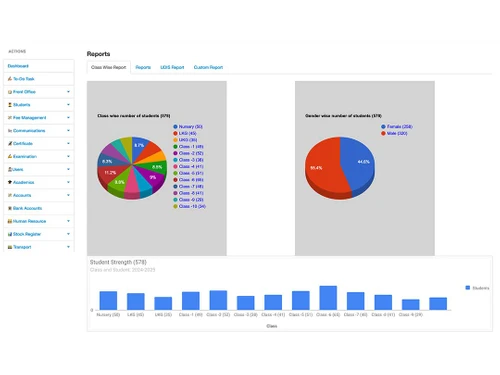This screenshot has width=500, height=375.
Task: Click the Students bar chart legend square
Action: (x=468, y=288)
